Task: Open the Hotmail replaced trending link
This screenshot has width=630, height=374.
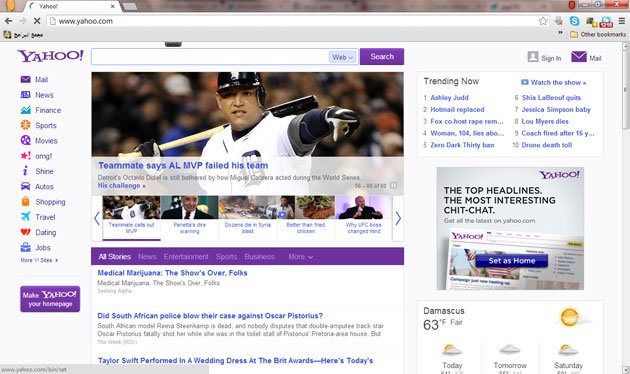Action: [457, 109]
